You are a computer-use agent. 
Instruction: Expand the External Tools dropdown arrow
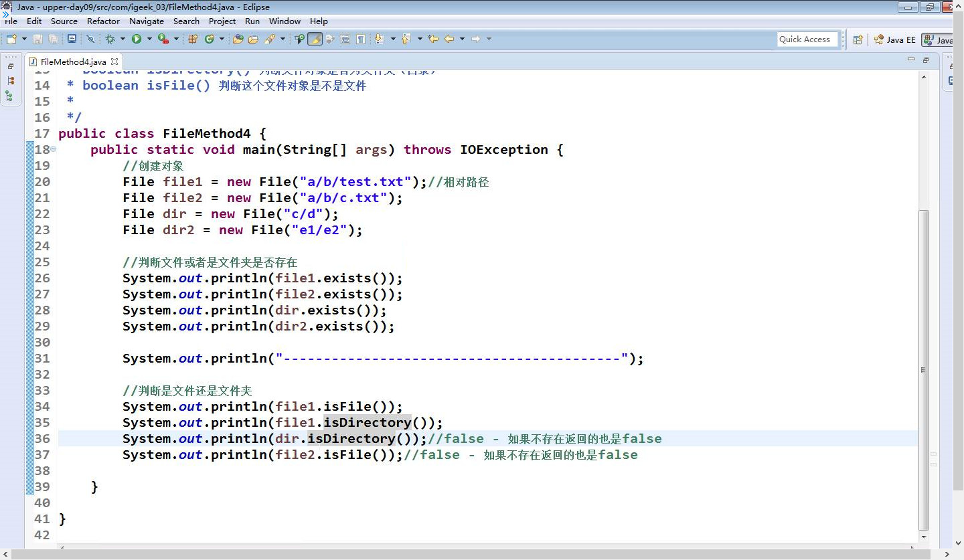176,39
